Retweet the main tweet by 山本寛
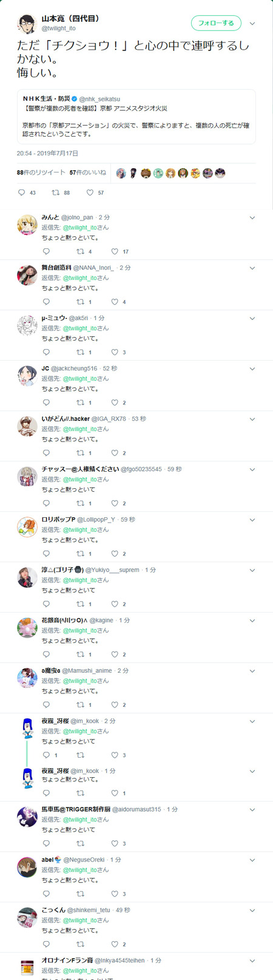Image resolution: width=273 pixels, height=980 pixels. [x=55, y=192]
